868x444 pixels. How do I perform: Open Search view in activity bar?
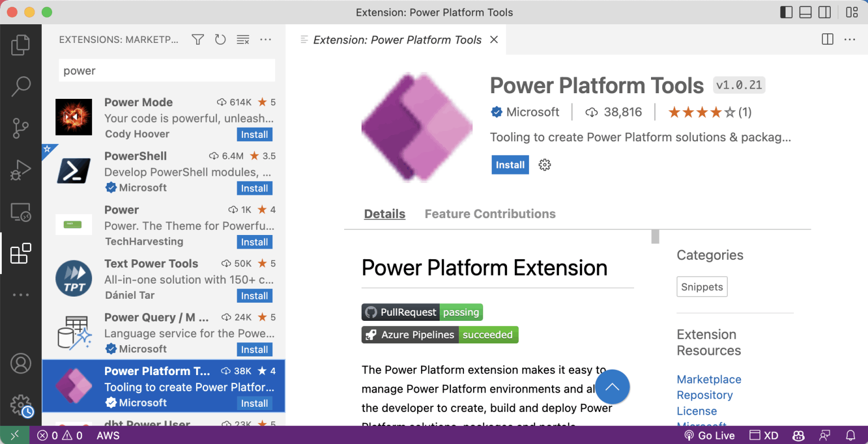[20, 86]
